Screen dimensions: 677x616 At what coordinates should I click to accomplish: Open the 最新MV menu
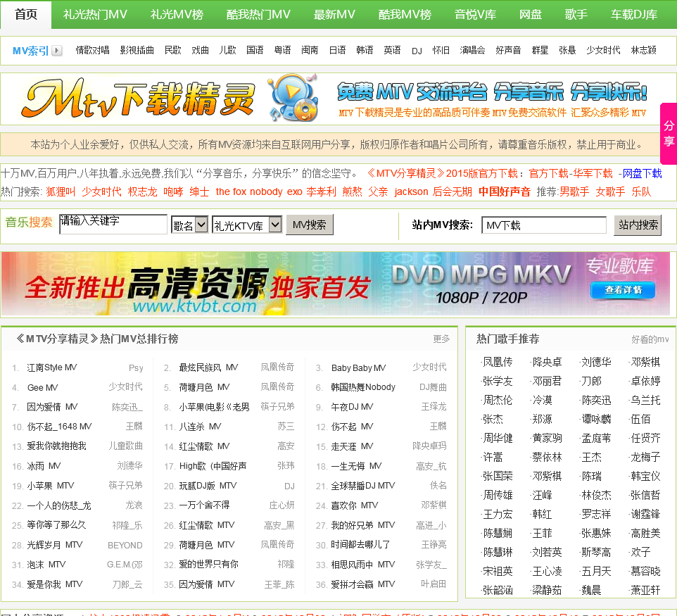click(x=334, y=14)
